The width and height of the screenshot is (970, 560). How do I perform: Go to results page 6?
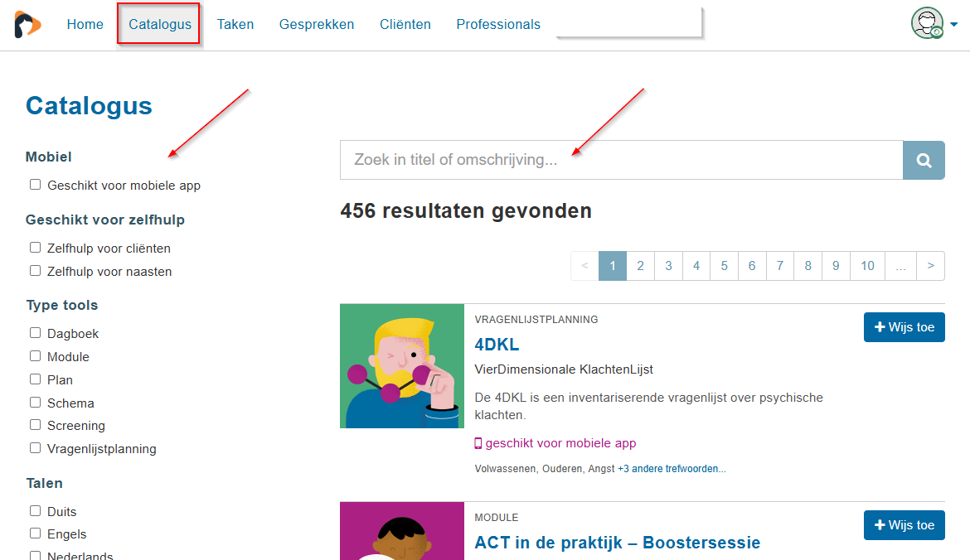(x=752, y=266)
